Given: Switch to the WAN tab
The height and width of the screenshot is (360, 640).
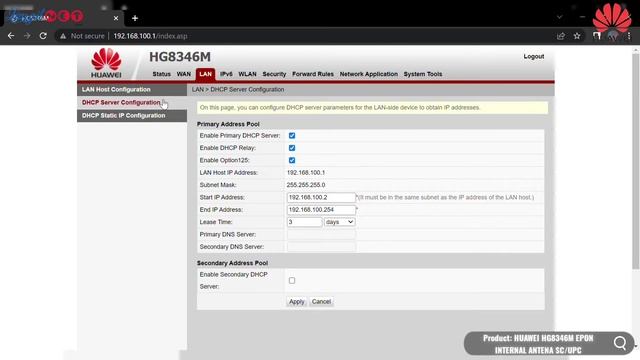Looking at the screenshot, I should pyautogui.click(x=184, y=74).
